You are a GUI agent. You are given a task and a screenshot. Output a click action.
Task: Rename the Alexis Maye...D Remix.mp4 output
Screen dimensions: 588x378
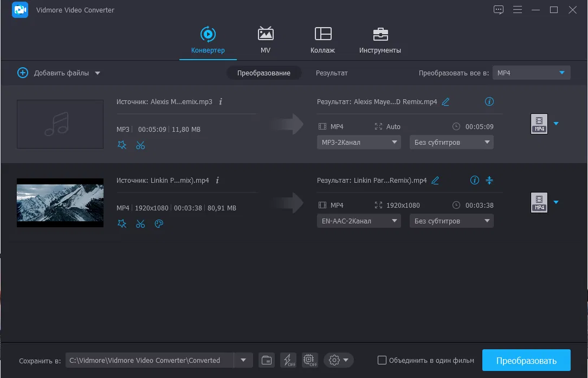445,102
